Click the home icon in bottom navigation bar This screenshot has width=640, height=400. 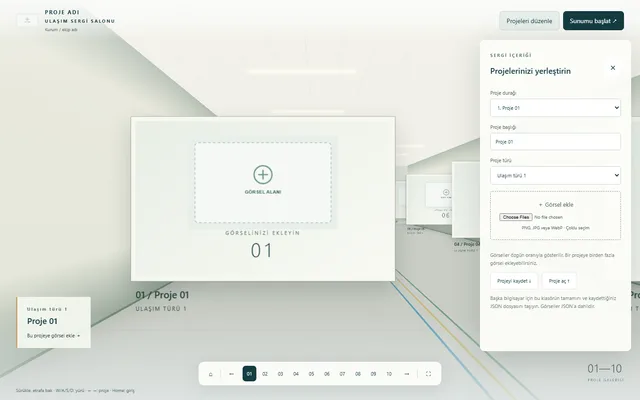coord(211,374)
